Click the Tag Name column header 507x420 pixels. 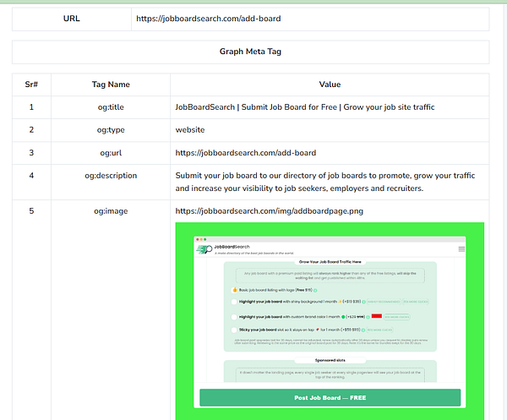[x=111, y=85]
